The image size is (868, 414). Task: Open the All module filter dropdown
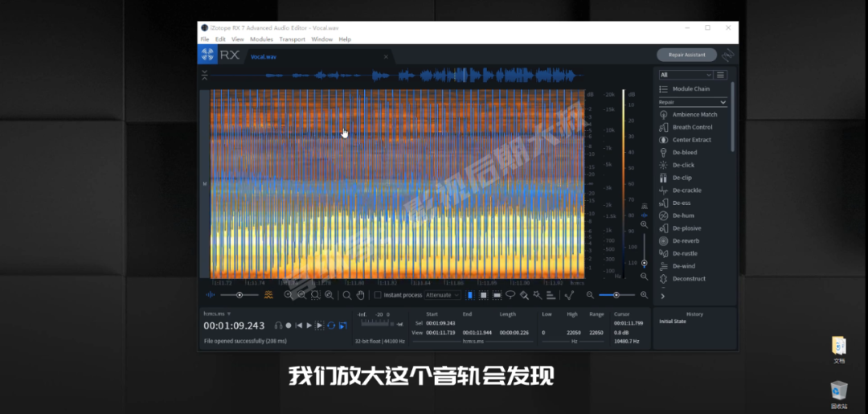pos(686,75)
